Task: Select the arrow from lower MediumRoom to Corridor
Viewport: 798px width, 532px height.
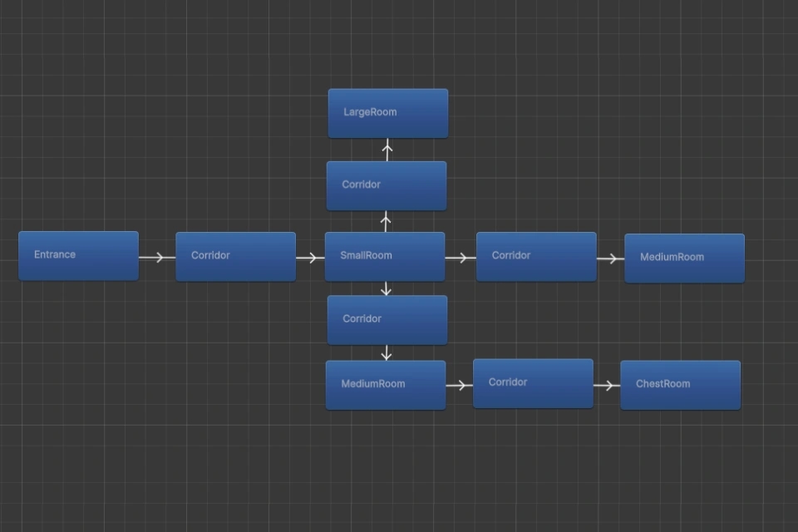Action: (x=459, y=386)
